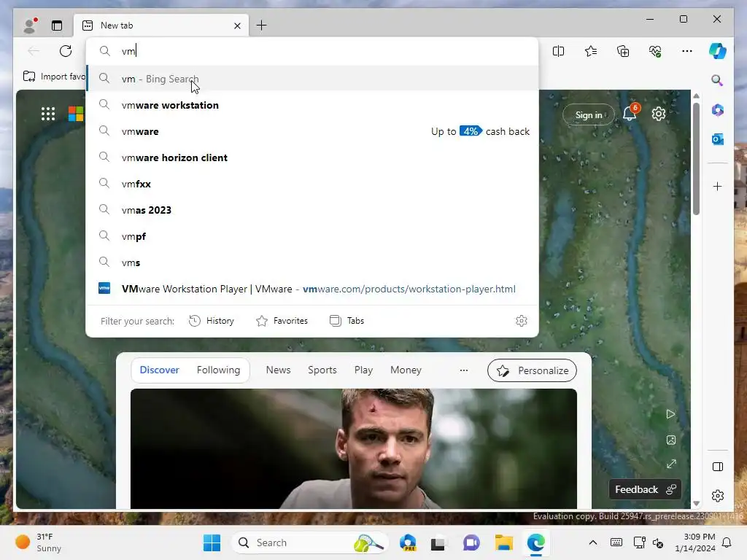Switch to the Discover feed tab
The width and height of the screenshot is (747, 560).
click(159, 370)
